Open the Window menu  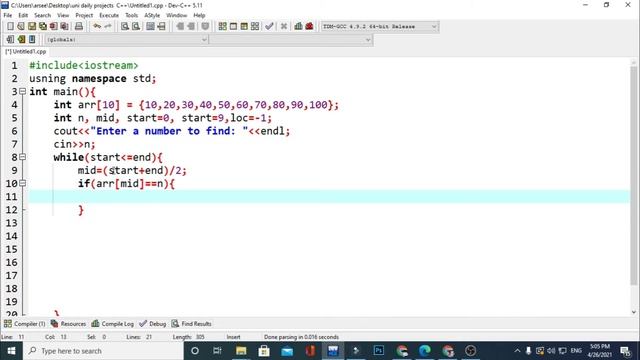176,15
